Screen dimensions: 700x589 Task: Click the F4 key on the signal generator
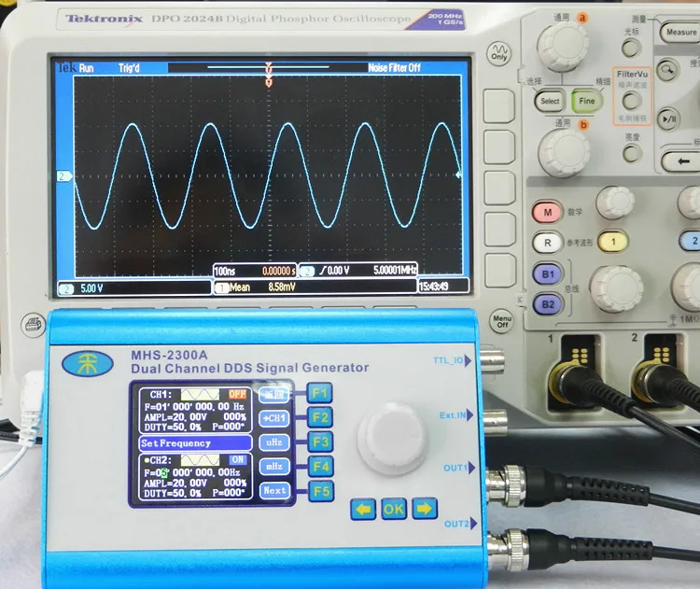321,467
